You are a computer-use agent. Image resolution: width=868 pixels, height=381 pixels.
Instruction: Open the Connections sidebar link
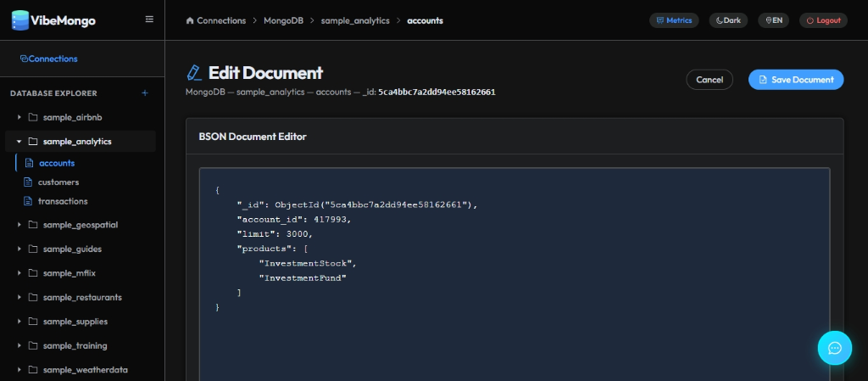48,59
